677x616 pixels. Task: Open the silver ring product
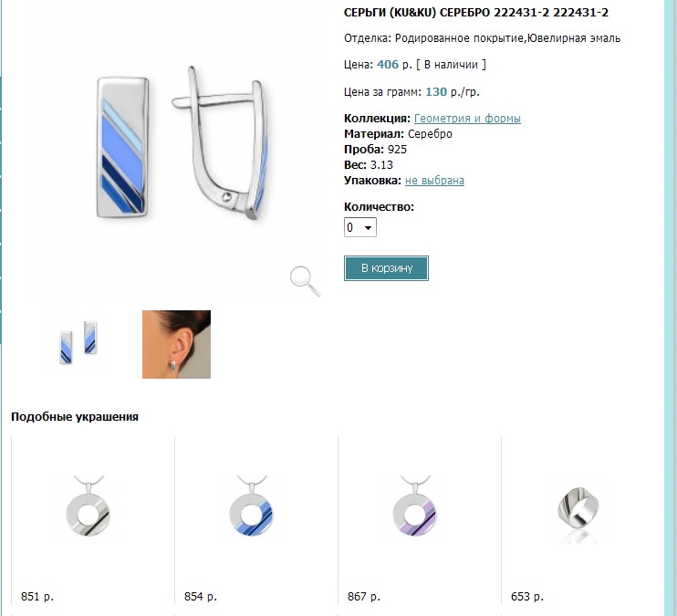point(578,511)
